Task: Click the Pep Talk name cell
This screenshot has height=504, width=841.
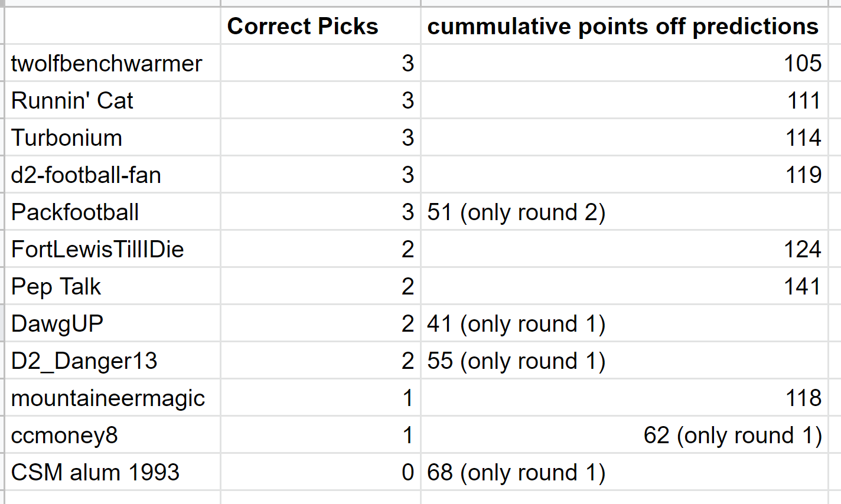Action: [x=112, y=286]
